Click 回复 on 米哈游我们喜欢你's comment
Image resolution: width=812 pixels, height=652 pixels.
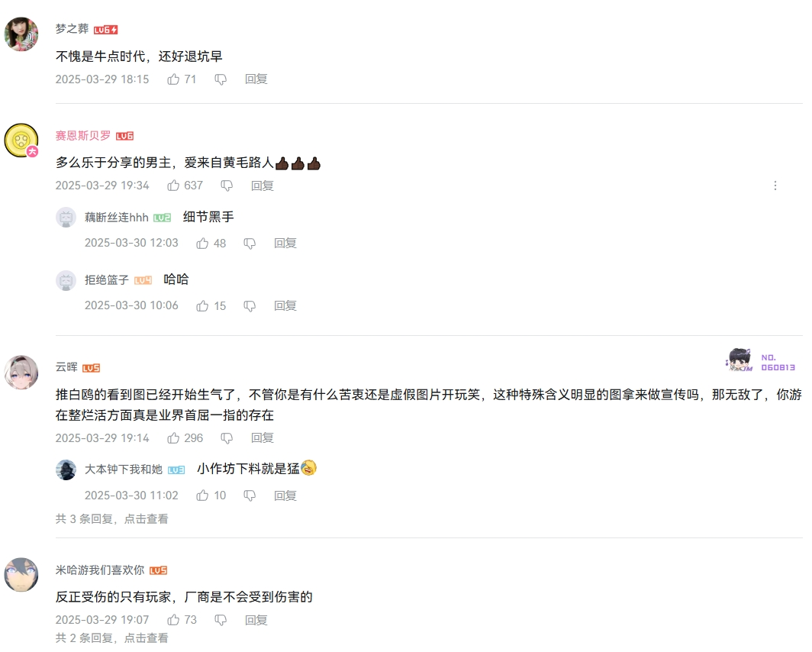pyautogui.click(x=256, y=620)
